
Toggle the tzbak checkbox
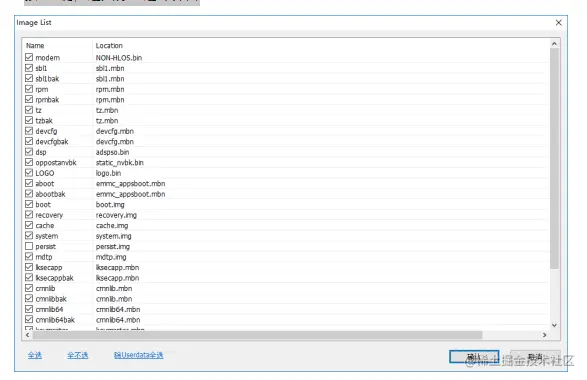click(29, 120)
